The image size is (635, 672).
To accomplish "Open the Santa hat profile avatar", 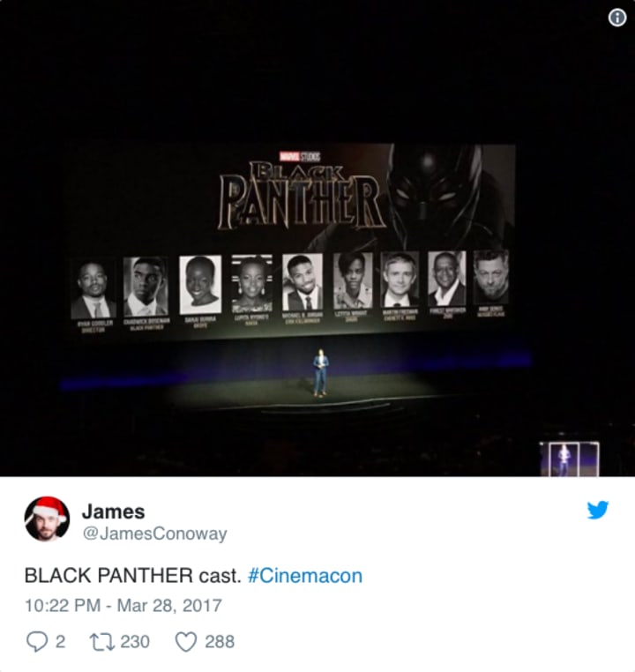I will coord(47,519).
